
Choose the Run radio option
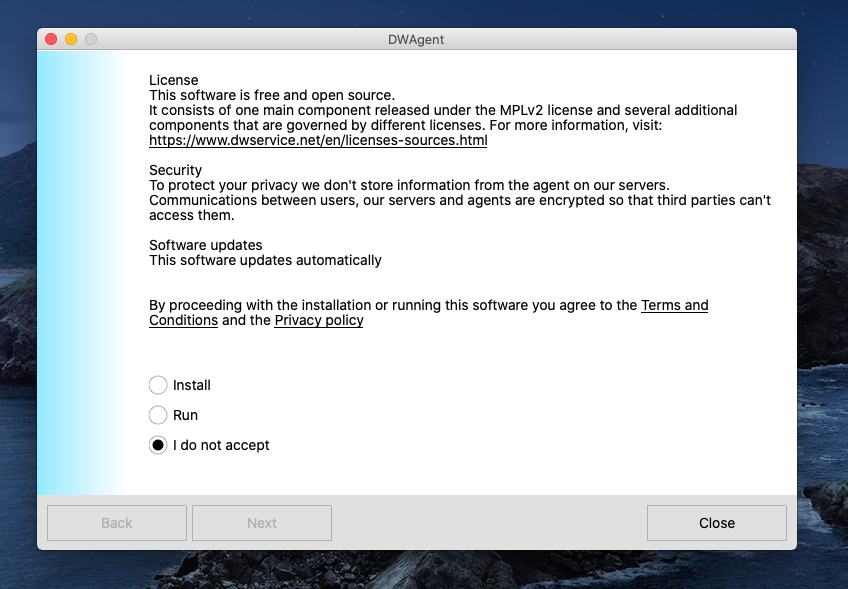point(158,415)
